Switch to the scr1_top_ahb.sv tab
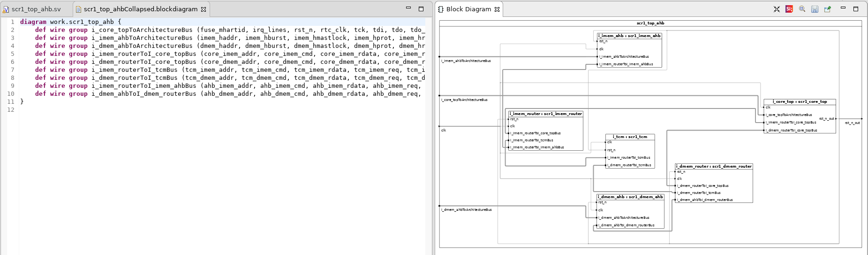This screenshot has width=868, height=255. [36, 9]
